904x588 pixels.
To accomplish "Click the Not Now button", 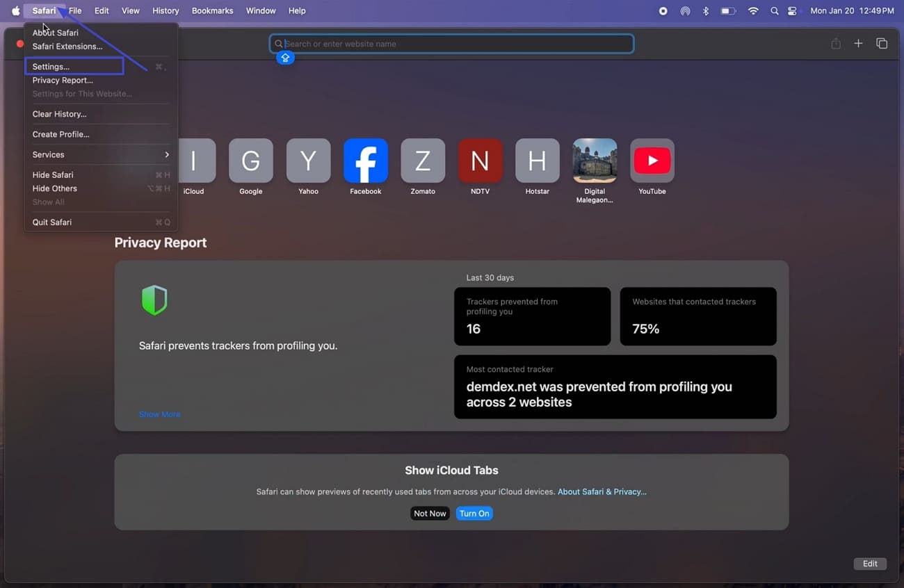I will pyautogui.click(x=430, y=514).
